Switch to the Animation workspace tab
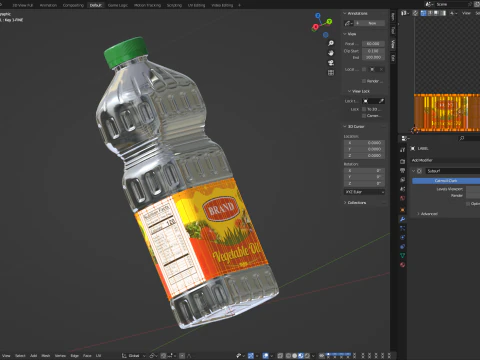The height and width of the screenshot is (360, 480). point(48,5)
